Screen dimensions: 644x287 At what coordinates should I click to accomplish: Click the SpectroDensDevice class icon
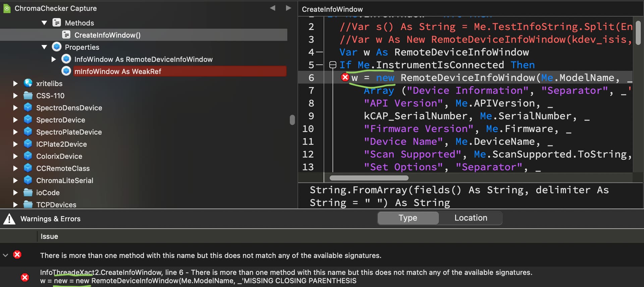28,107
